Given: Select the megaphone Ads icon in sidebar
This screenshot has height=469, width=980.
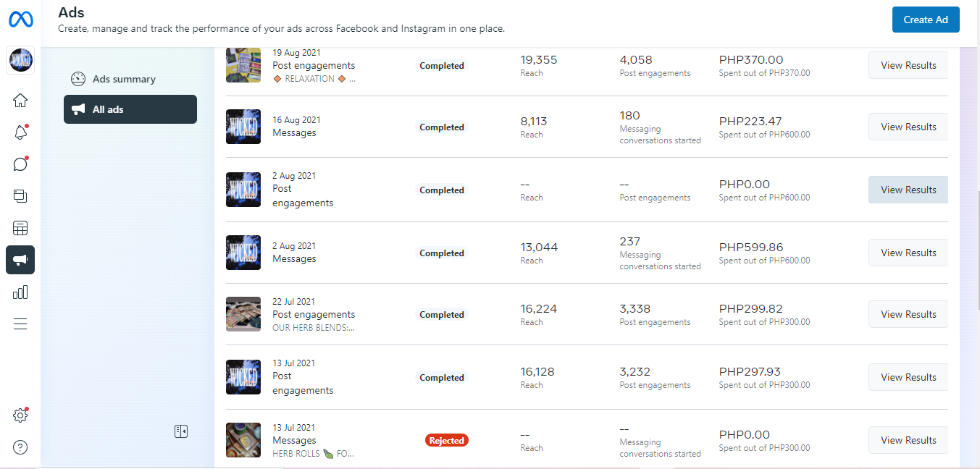Looking at the screenshot, I should (20, 260).
